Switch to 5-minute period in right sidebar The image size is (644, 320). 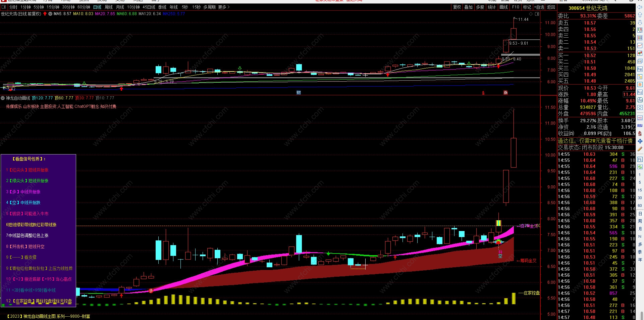pyautogui.click(x=640, y=182)
